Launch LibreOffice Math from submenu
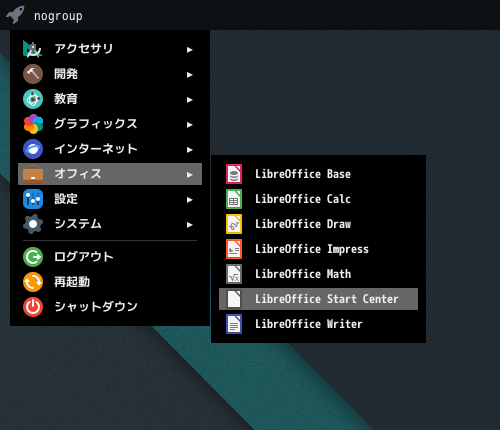 point(318,274)
